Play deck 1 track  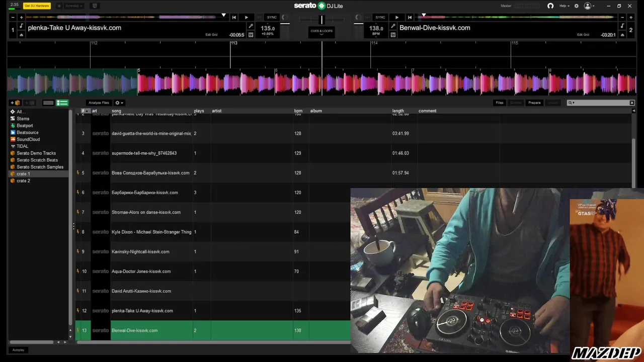pos(246,17)
